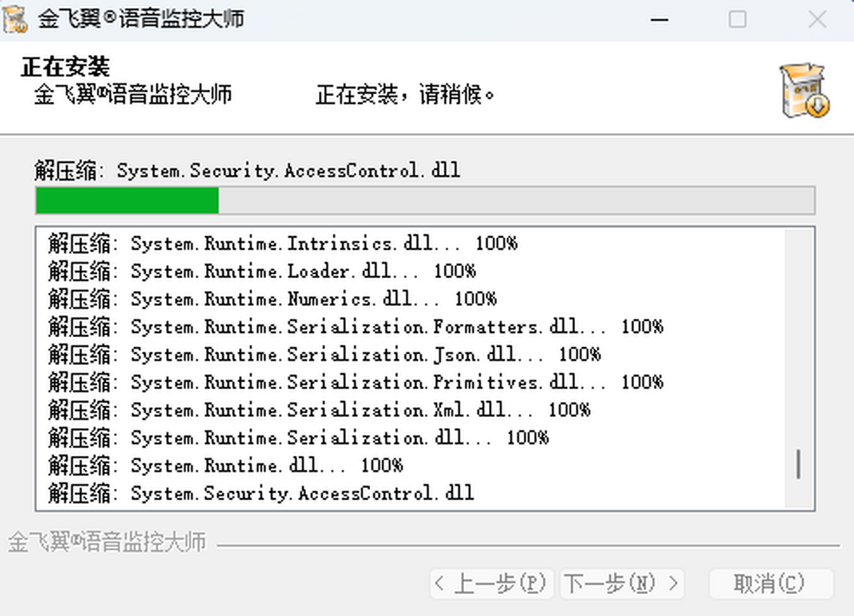Minimize the installer window
The height and width of the screenshot is (616, 854).
[x=660, y=19]
